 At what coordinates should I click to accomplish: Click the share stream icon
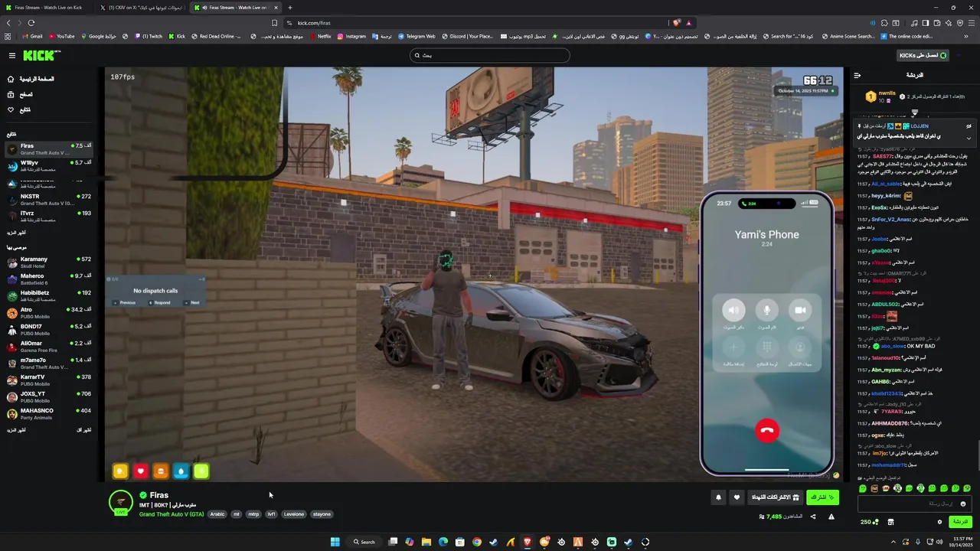pyautogui.click(x=813, y=517)
